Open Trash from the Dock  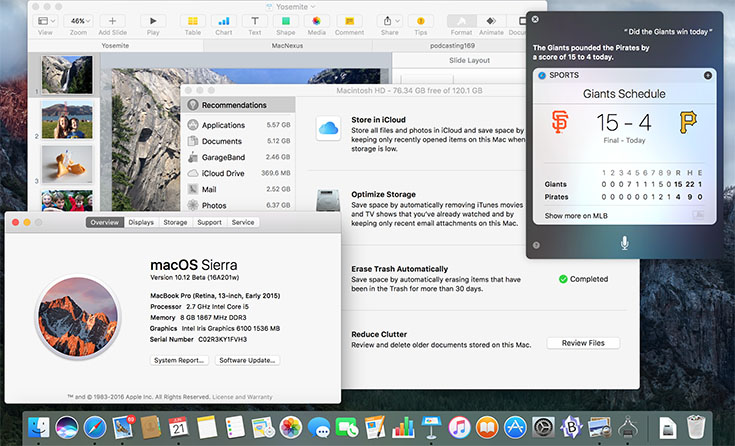(696, 427)
